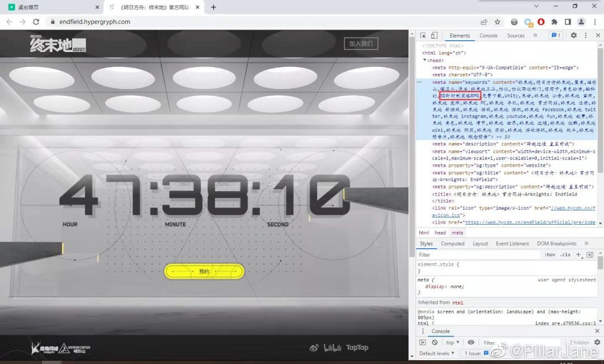Open the Chrome profile avatar

point(581,22)
